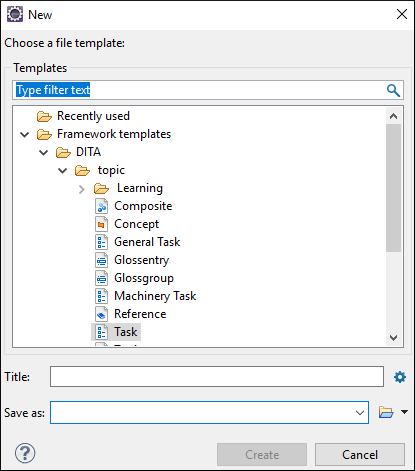This screenshot has width=415, height=471.
Task: Open the Save as combo box dropdown
Action: click(360, 413)
